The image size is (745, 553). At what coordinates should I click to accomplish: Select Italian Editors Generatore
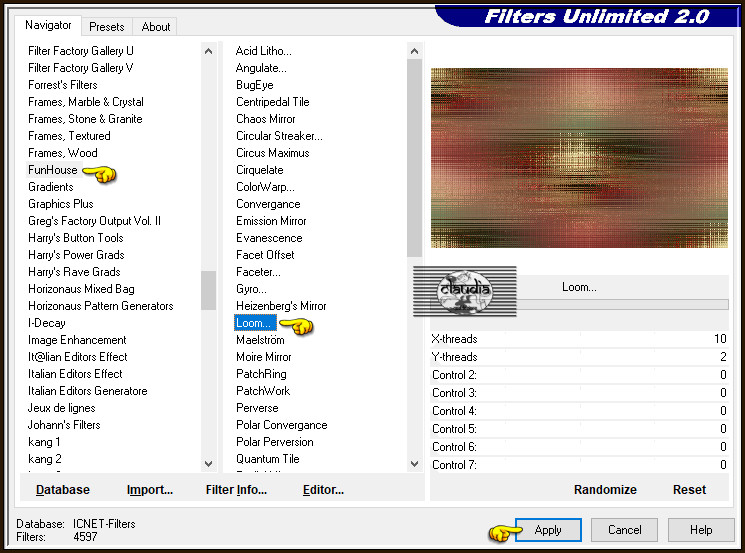click(x=88, y=391)
